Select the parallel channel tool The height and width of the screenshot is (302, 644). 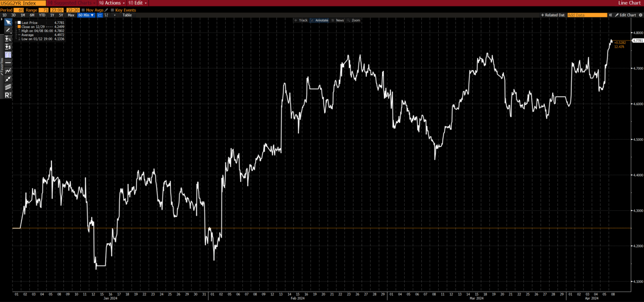(x=8, y=87)
